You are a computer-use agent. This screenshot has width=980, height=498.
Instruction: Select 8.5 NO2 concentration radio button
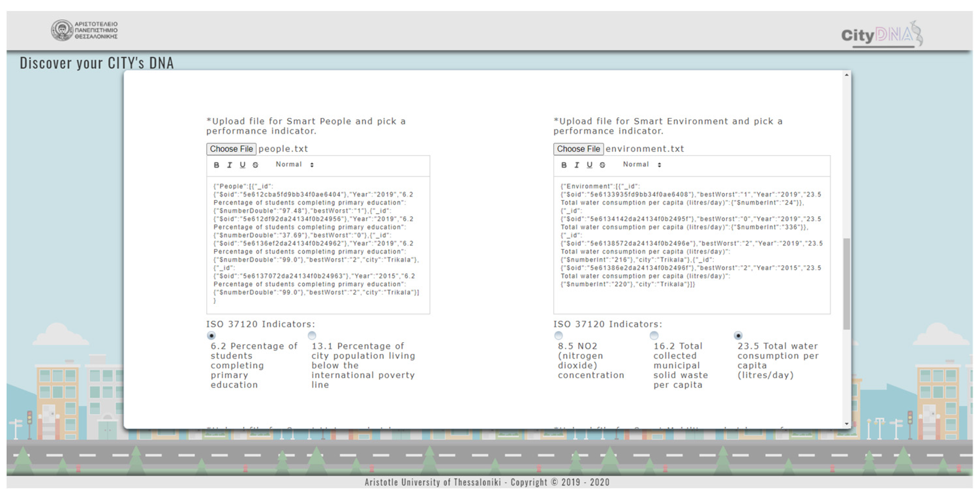coord(559,336)
